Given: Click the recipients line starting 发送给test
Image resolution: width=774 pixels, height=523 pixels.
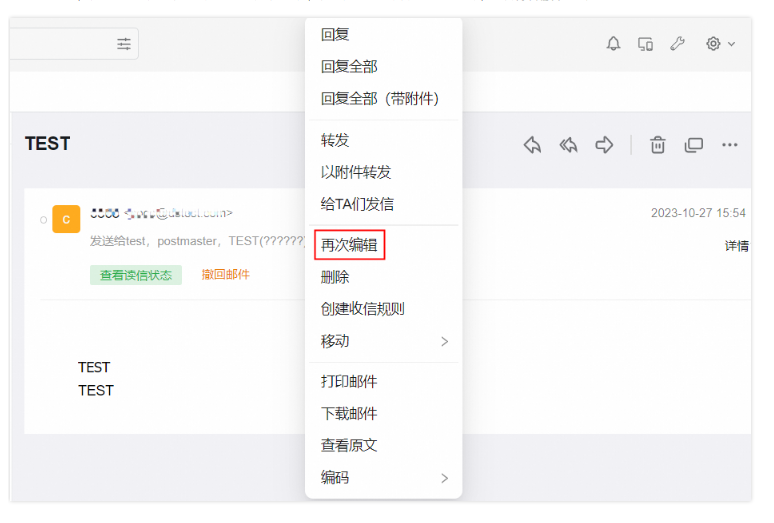Looking at the screenshot, I should pos(197,241).
